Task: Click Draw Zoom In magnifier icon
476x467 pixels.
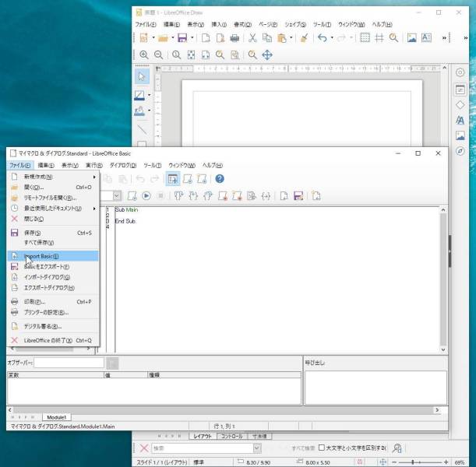Action: coord(144,55)
